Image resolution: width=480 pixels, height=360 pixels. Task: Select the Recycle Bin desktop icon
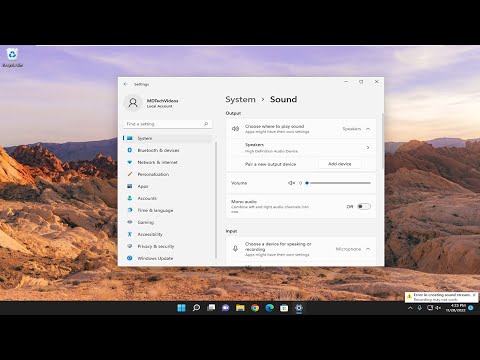click(13, 58)
